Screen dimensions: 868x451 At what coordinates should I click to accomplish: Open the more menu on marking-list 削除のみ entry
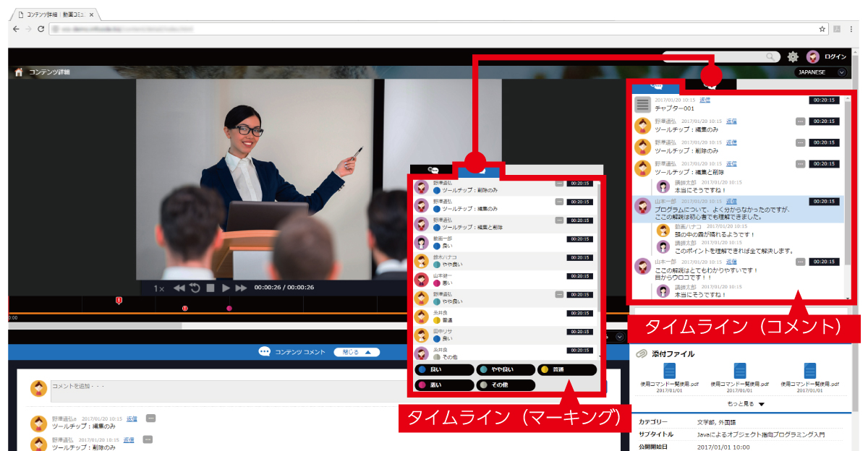point(559,184)
